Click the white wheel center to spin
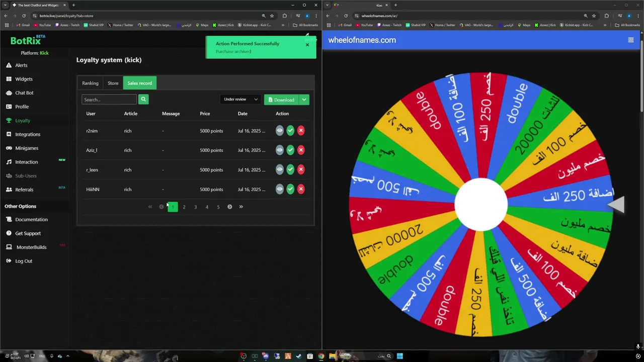The width and height of the screenshot is (644, 362). [480, 205]
